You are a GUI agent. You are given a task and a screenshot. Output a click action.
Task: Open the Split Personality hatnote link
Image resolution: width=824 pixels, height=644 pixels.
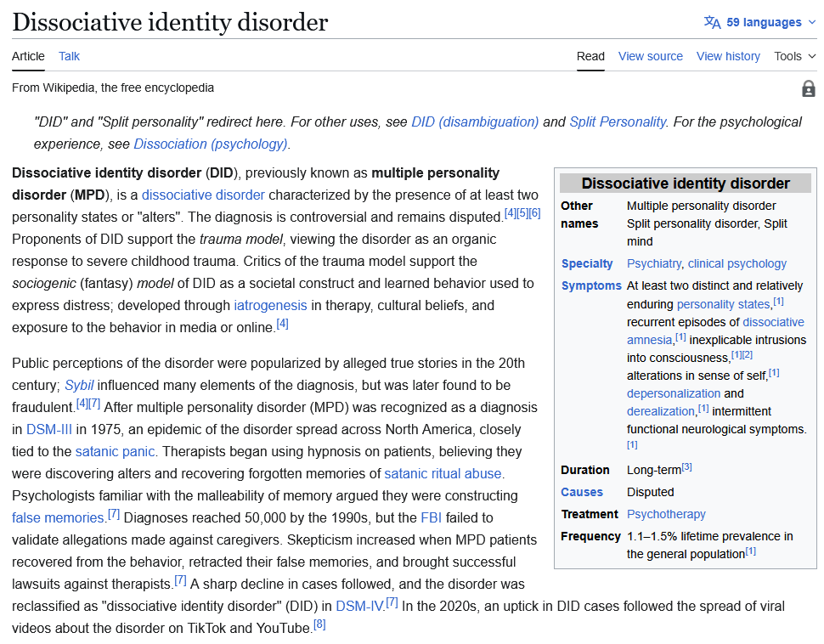point(618,122)
